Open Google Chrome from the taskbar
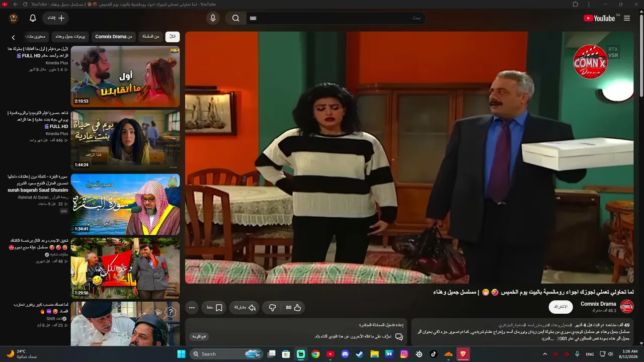This screenshot has width=644, height=362. click(315, 354)
